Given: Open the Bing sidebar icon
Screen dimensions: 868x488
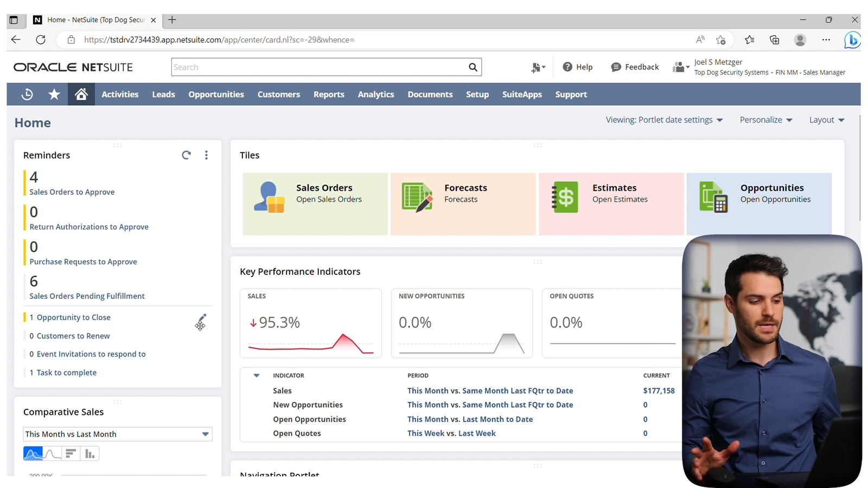Looking at the screenshot, I should point(852,40).
